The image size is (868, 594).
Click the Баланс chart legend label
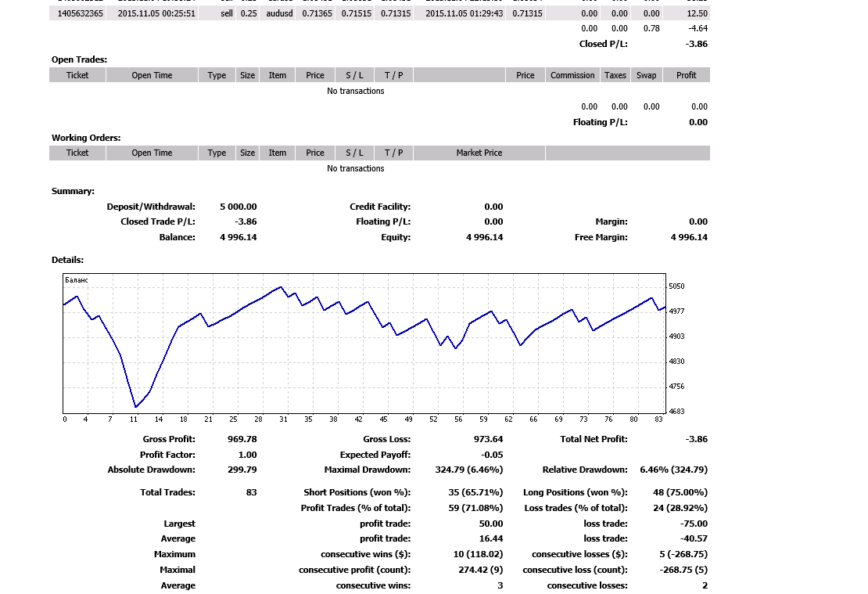[77, 280]
